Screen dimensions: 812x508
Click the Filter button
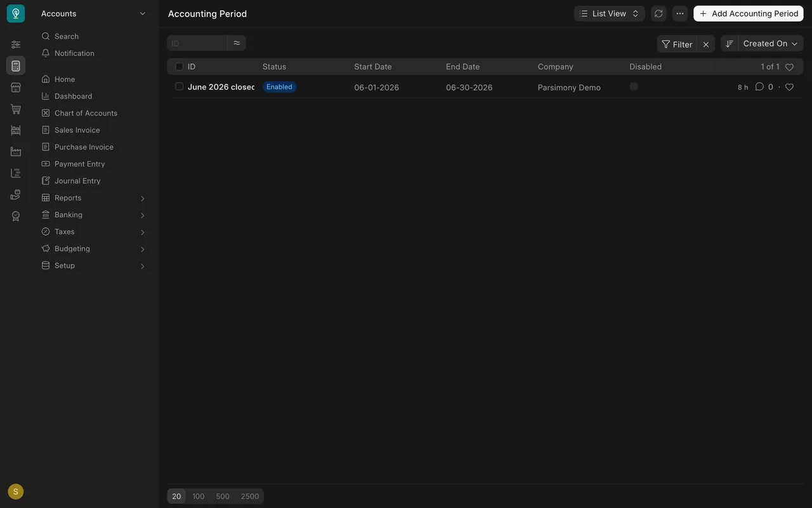pos(677,44)
